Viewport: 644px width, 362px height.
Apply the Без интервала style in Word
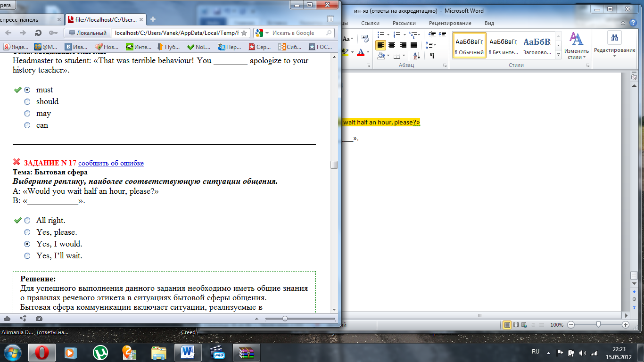[x=503, y=45]
